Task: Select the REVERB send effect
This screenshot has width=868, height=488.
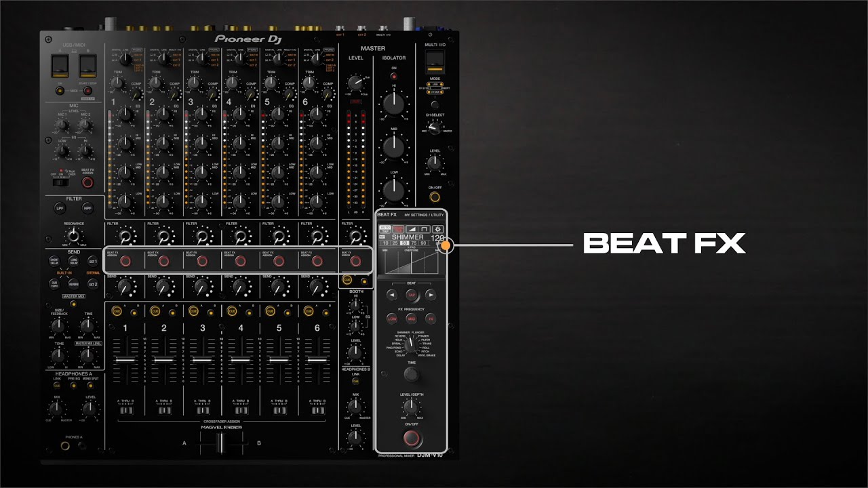Action: [x=73, y=284]
